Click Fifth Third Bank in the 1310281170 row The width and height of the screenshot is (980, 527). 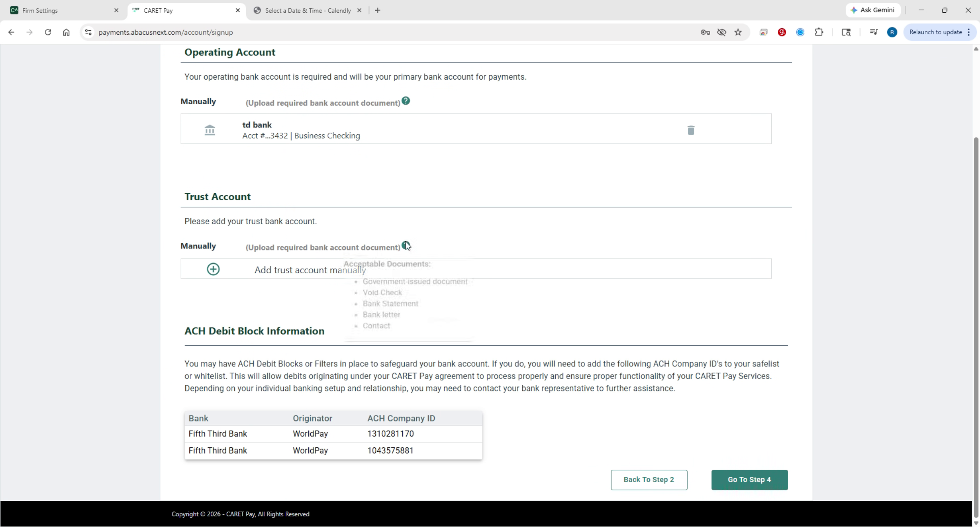(x=218, y=434)
